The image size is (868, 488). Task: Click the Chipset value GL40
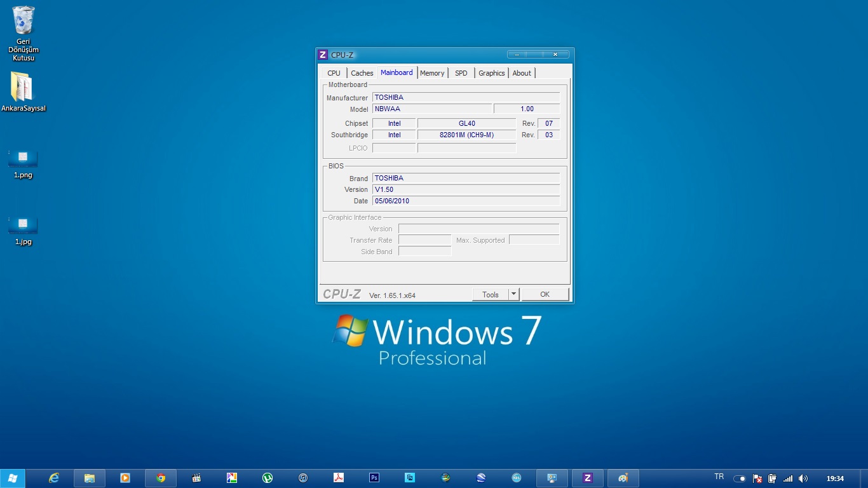point(466,123)
